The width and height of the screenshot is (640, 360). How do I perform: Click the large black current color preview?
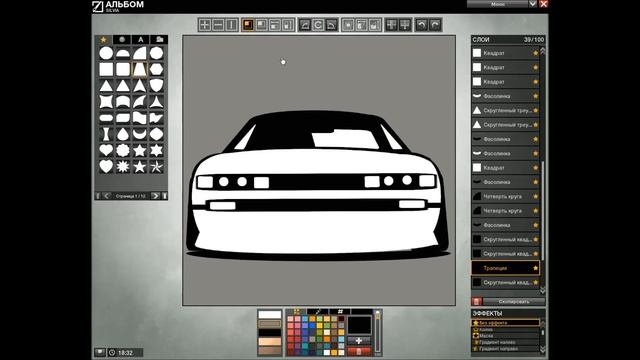pyautogui.click(x=359, y=325)
